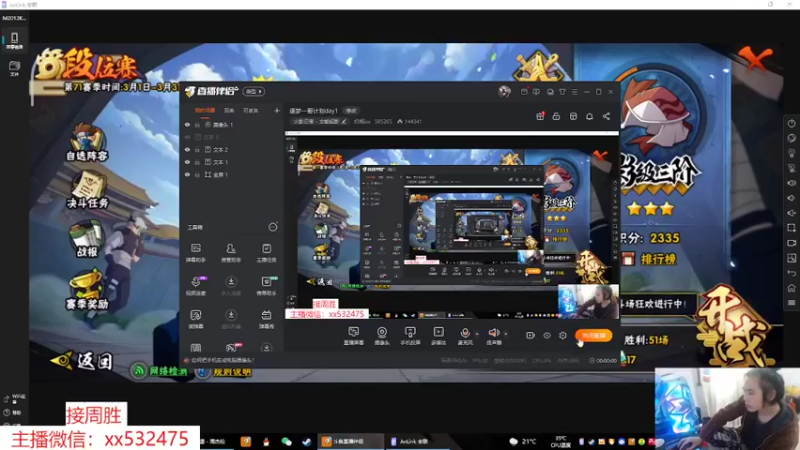
Task: Toggle visibility of 文本 1 layer
Action: (x=187, y=162)
